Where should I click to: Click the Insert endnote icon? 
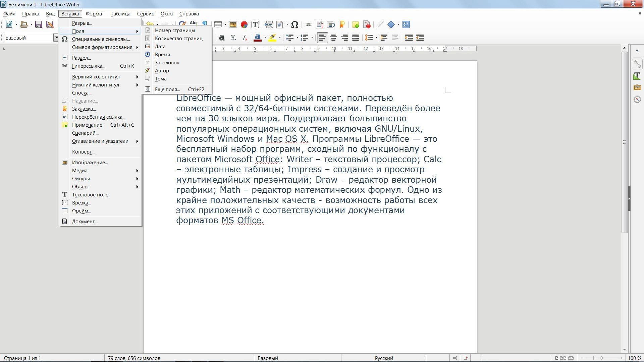point(331,24)
